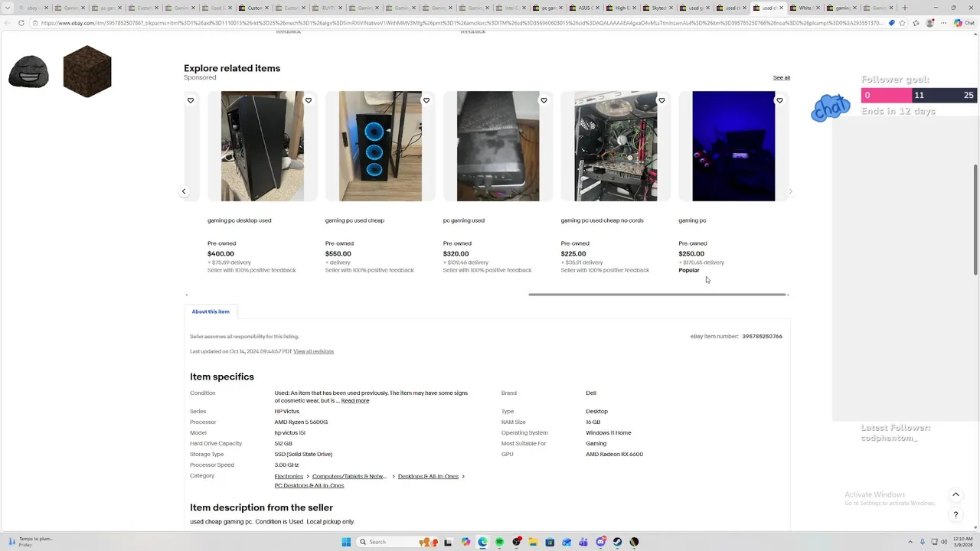The height and width of the screenshot is (551, 980).
Task: Open thumbnail with blue fans PC
Action: pos(380,146)
